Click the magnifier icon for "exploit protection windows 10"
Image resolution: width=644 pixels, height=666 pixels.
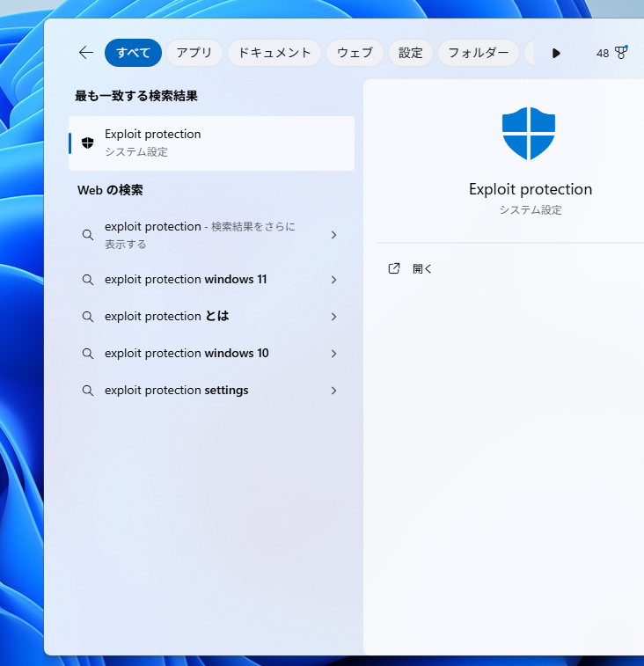click(x=87, y=354)
